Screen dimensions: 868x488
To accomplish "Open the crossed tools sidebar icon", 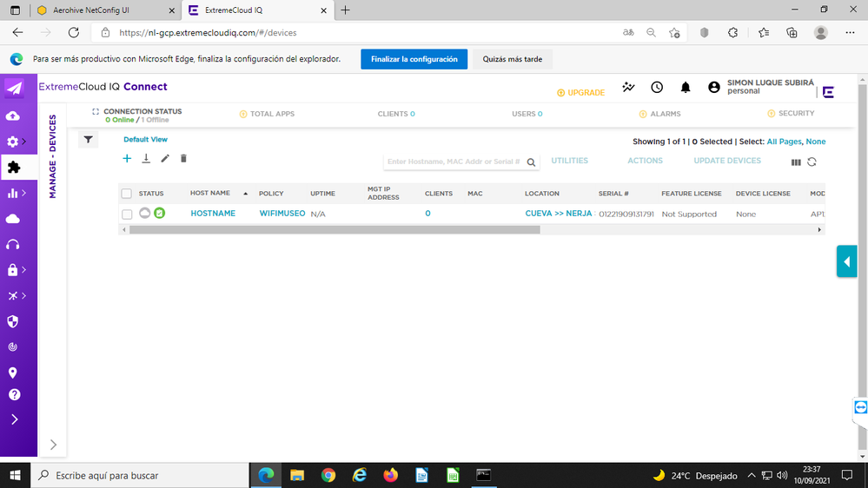I will click(12, 296).
